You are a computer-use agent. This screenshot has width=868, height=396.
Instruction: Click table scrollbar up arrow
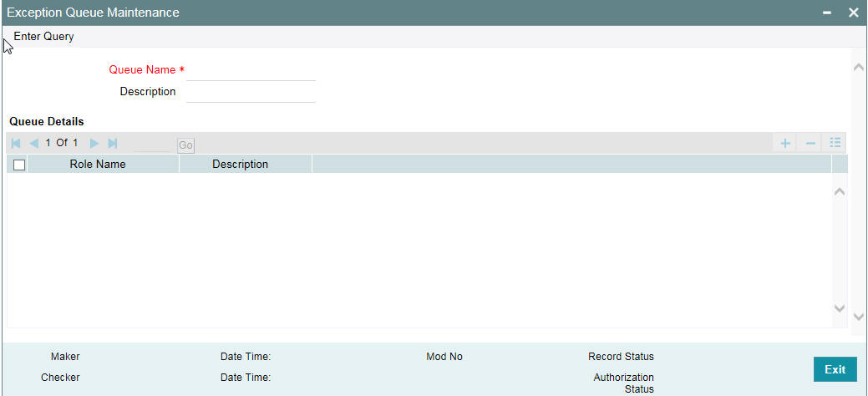(x=840, y=191)
